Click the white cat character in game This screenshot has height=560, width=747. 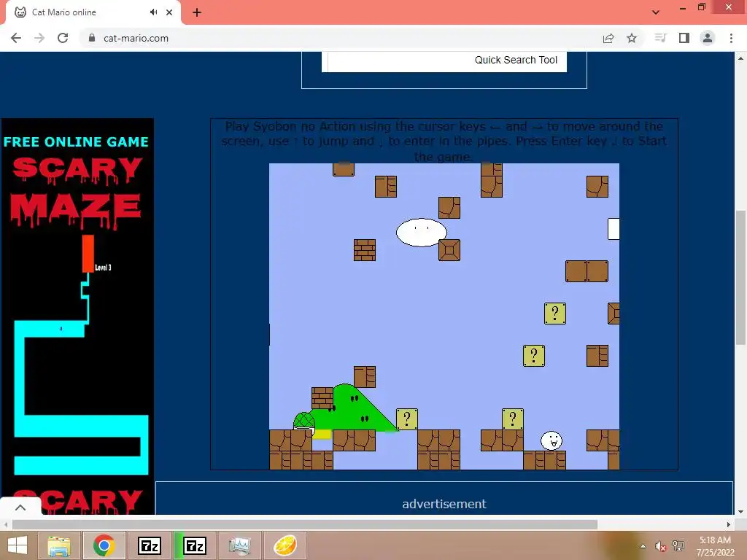click(x=551, y=440)
